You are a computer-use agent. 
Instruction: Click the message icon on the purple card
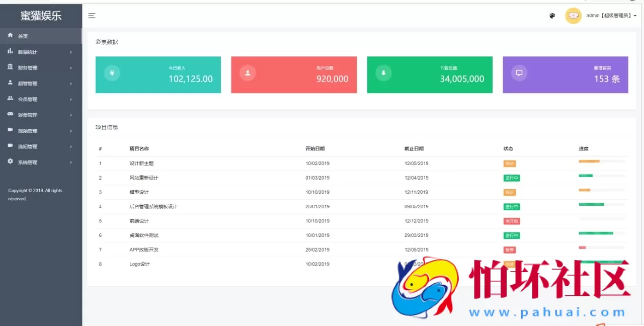519,73
